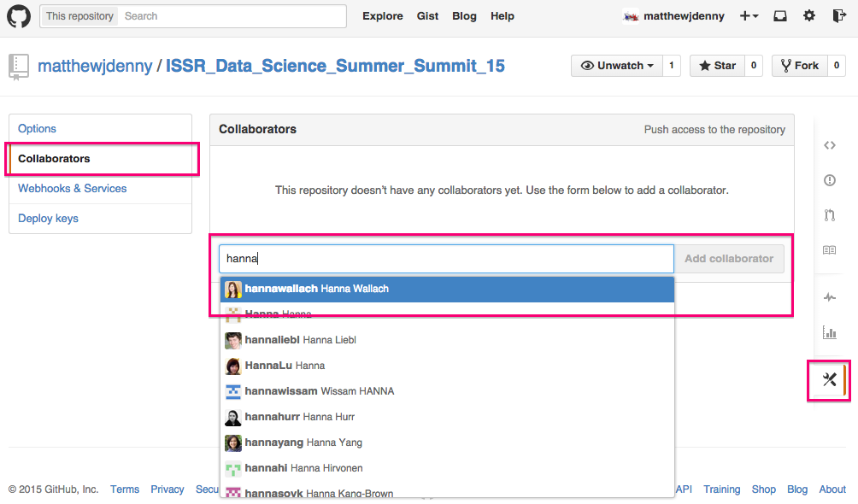858x504 pixels.
Task: Open the repository Settings tools icon
Action: click(830, 379)
